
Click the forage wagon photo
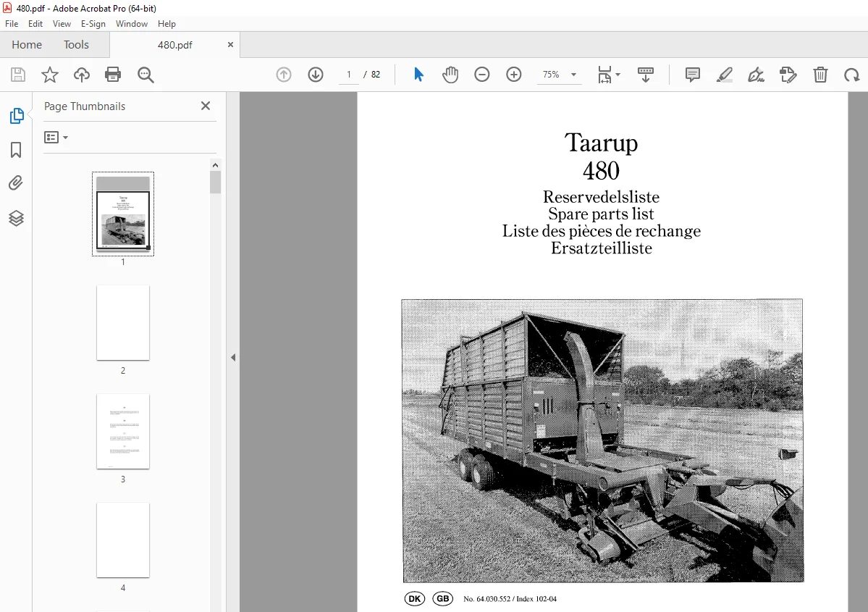pyautogui.click(x=602, y=441)
